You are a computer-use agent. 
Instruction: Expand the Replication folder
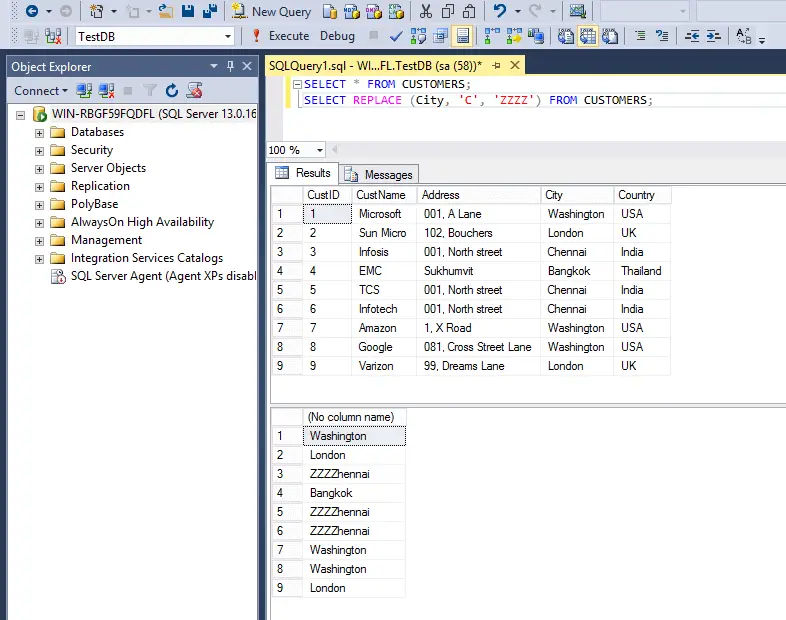[39, 187]
